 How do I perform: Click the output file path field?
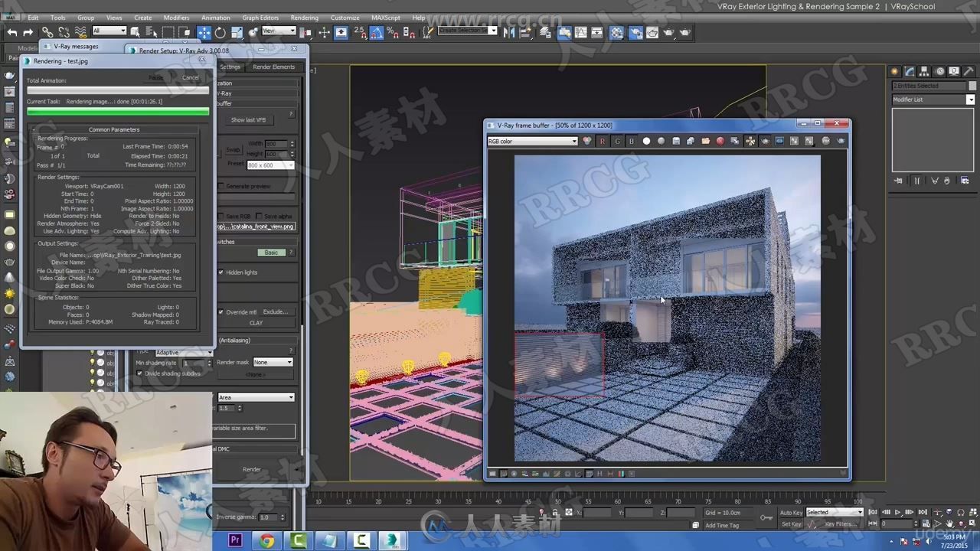(x=255, y=227)
